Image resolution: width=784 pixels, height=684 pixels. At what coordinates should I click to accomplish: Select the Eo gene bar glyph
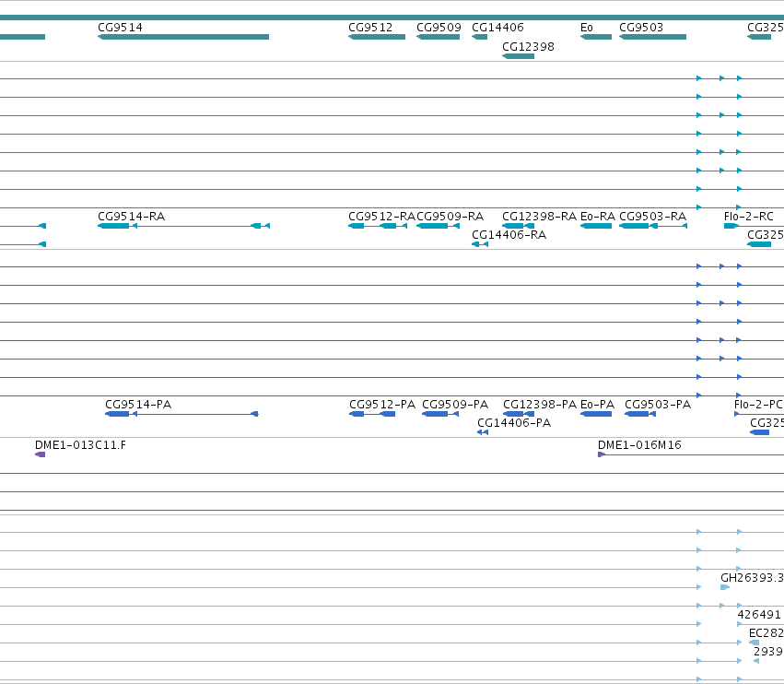pos(596,37)
